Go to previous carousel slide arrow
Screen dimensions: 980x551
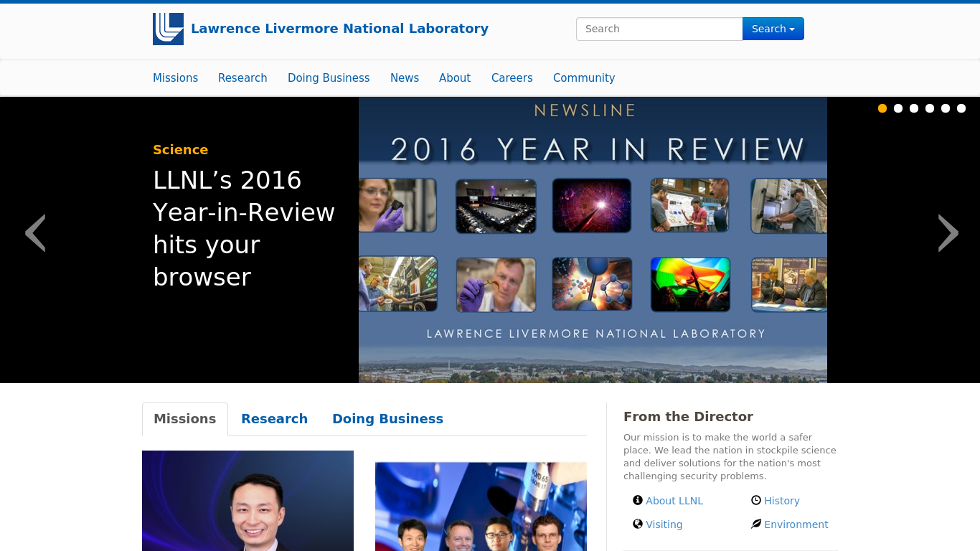tap(35, 233)
